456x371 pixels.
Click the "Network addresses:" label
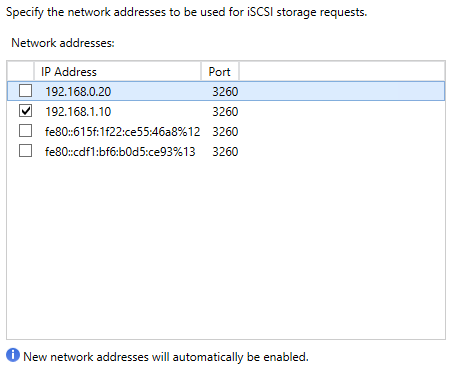(63, 43)
